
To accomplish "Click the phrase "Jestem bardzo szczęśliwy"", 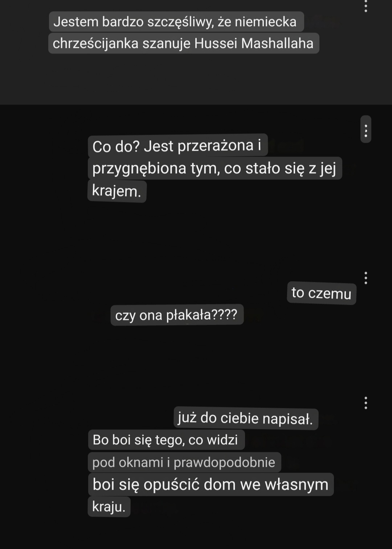I will click(x=133, y=22).
